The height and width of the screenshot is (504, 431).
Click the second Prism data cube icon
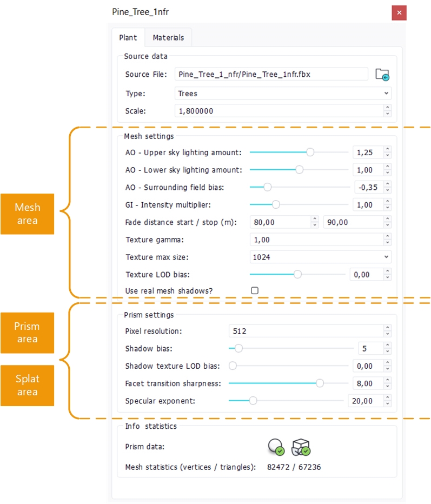[301, 447]
